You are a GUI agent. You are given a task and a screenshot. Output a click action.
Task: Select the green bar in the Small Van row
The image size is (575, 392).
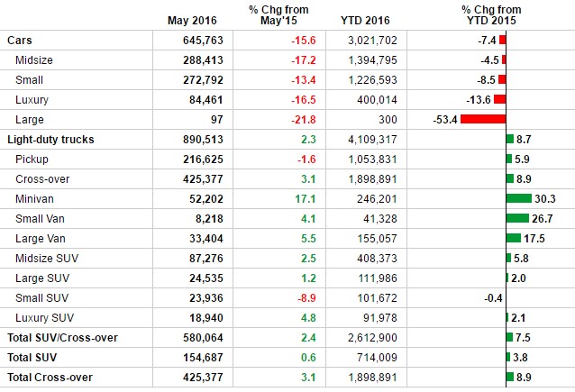point(516,219)
